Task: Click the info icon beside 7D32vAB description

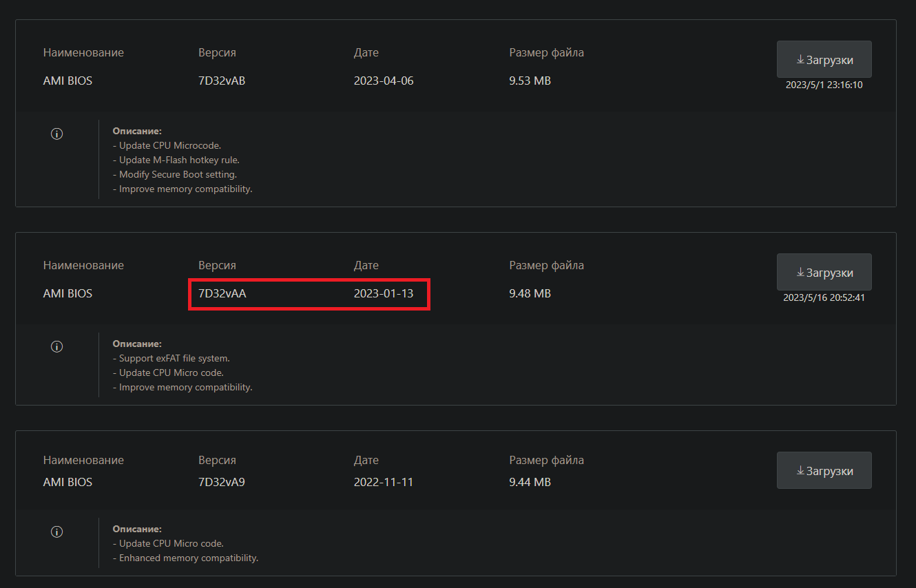Action: [x=57, y=134]
